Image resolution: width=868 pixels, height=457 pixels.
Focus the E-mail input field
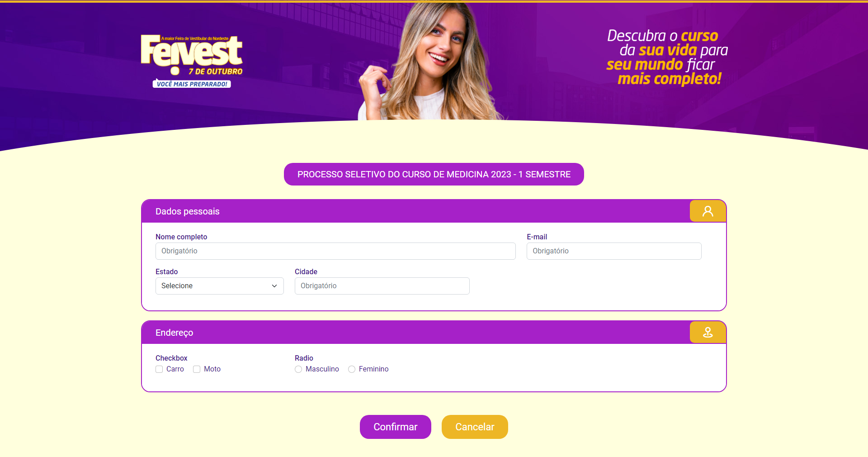pyautogui.click(x=614, y=251)
